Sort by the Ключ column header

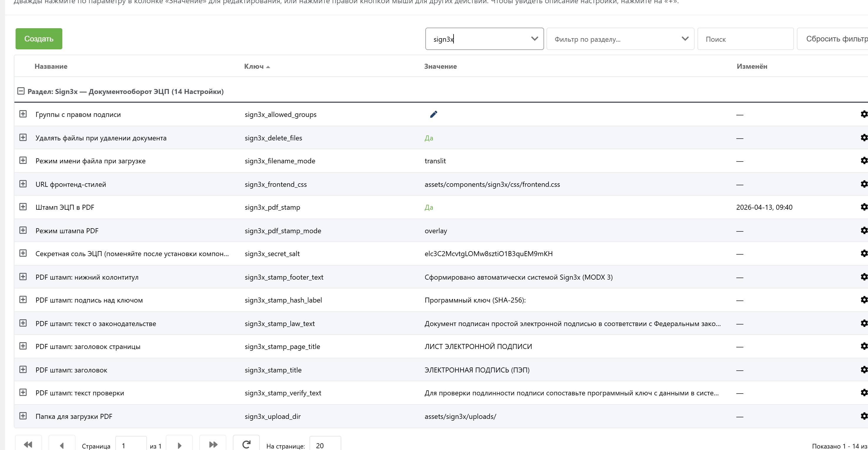254,66
